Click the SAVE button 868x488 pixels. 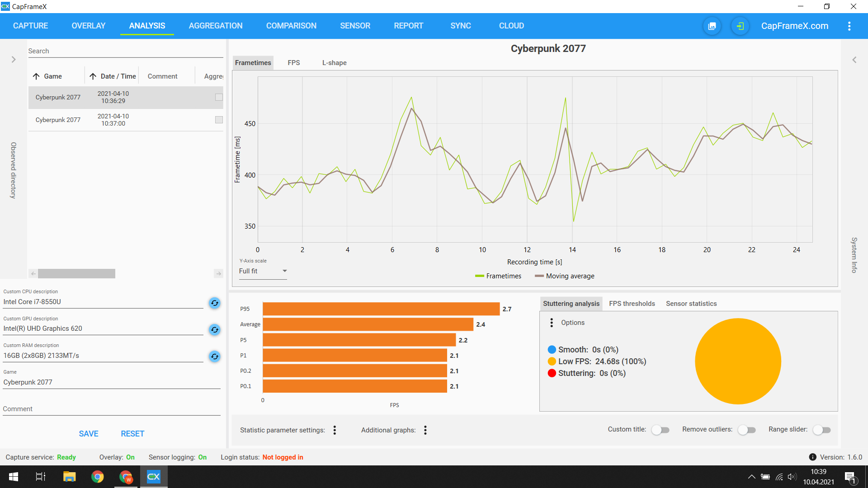tap(89, 434)
